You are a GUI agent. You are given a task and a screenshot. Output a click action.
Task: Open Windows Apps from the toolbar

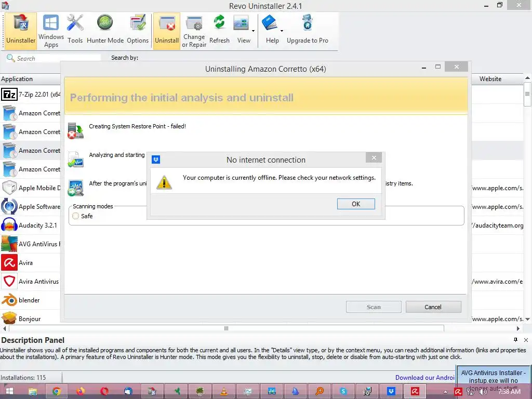click(51, 31)
